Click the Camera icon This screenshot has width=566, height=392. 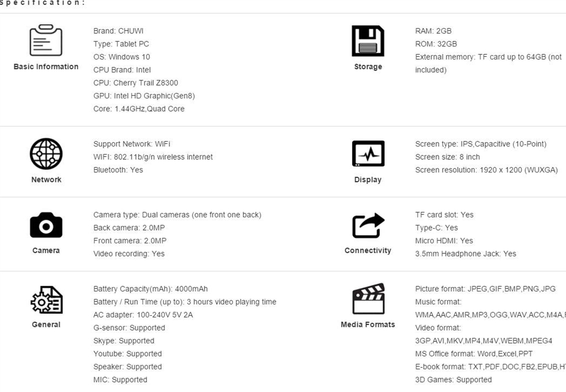pos(46,225)
